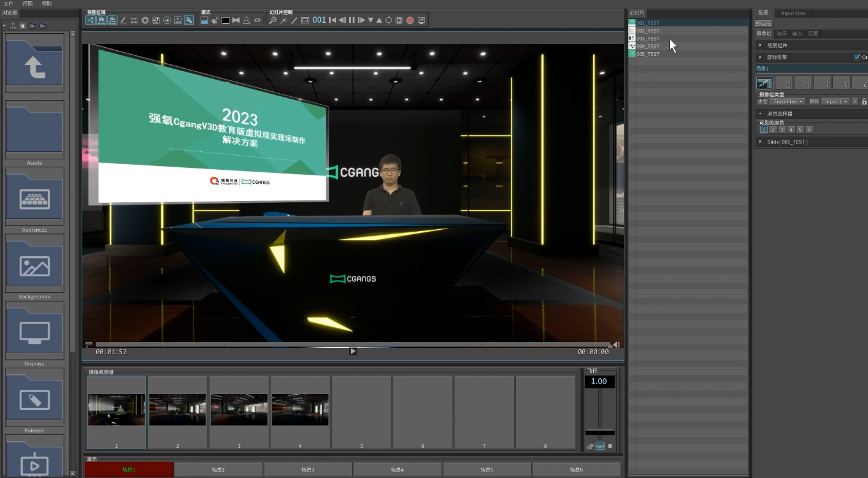
Task: Open the Assets folder in the browser
Action: click(34, 129)
